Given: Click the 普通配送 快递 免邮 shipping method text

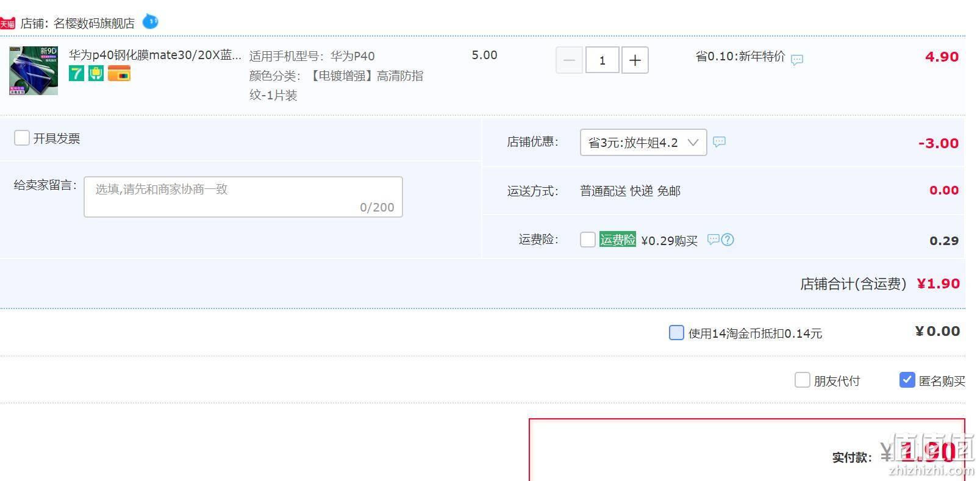Looking at the screenshot, I should (x=630, y=191).
